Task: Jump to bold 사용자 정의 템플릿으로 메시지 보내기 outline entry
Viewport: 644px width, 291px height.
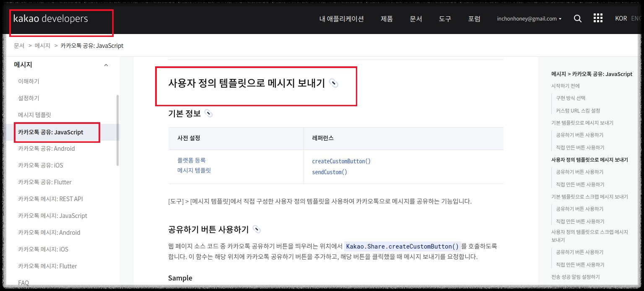Action: point(589,160)
